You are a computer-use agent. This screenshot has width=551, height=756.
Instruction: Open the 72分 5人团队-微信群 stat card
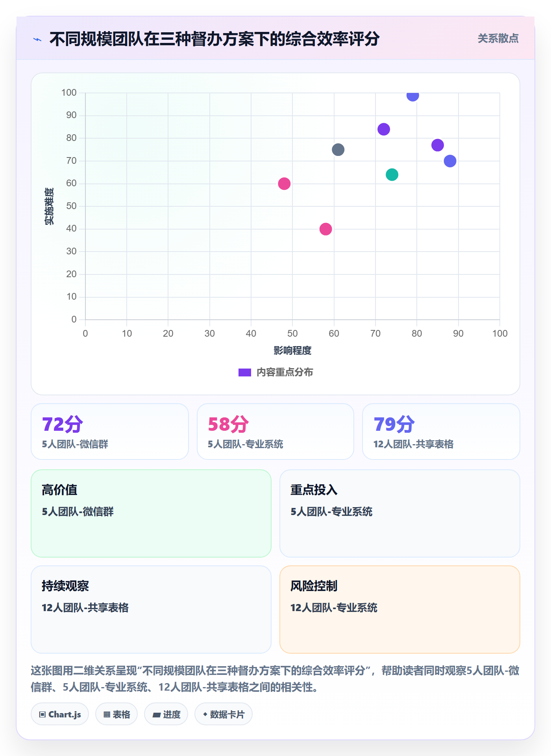(110, 432)
